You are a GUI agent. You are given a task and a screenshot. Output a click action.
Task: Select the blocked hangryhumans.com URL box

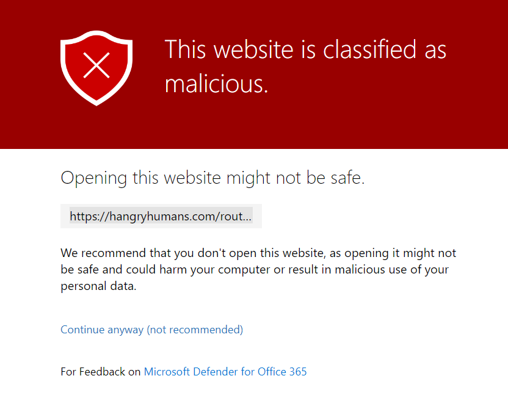coord(161,216)
